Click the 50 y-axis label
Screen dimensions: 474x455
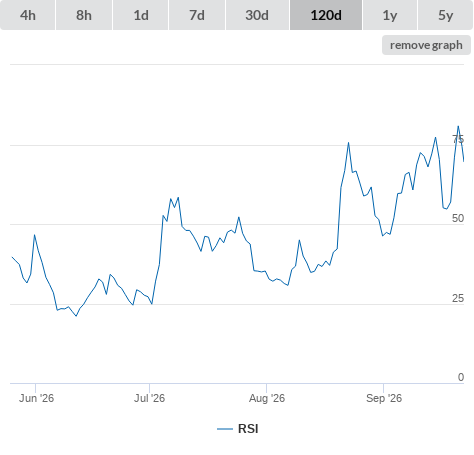point(458,218)
